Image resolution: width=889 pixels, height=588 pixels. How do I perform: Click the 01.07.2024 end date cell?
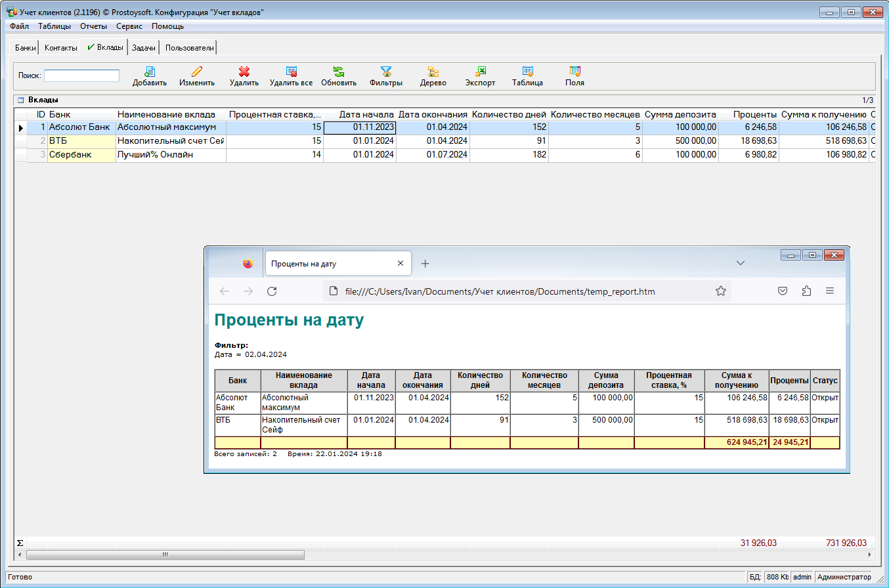click(x=433, y=155)
